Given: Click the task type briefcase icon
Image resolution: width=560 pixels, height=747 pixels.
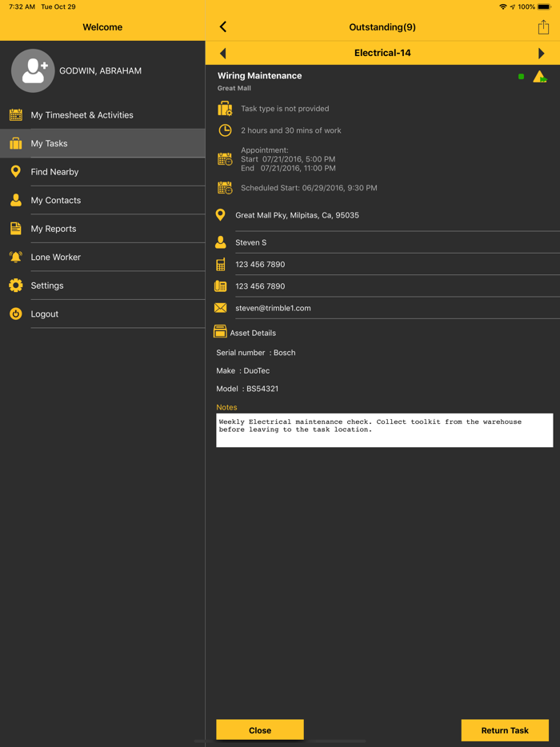Looking at the screenshot, I should (x=225, y=109).
